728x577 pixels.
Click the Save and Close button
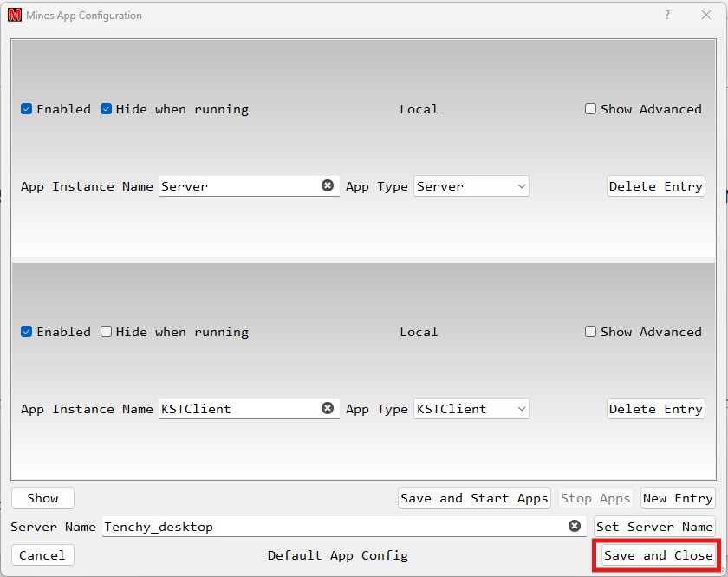coord(658,555)
